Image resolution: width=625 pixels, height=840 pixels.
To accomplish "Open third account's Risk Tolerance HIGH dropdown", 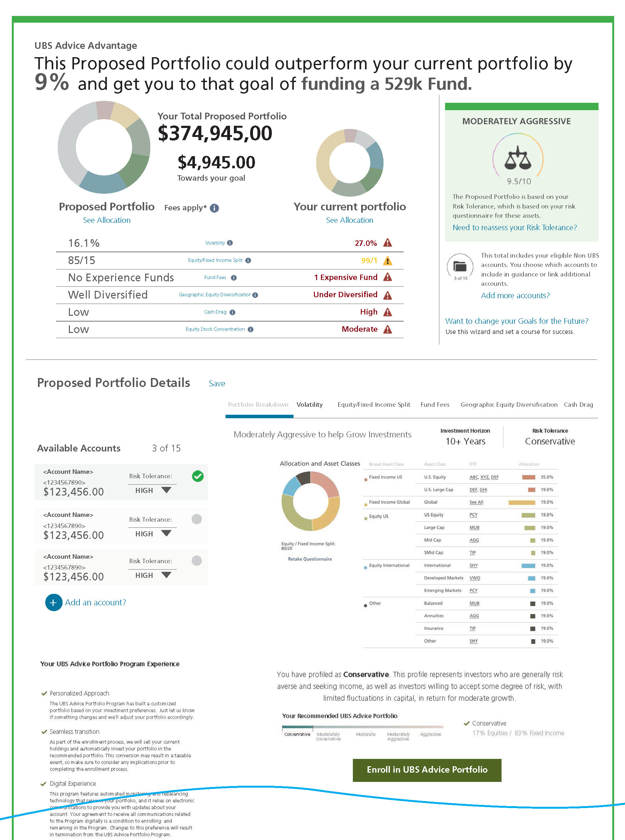I will click(x=166, y=575).
